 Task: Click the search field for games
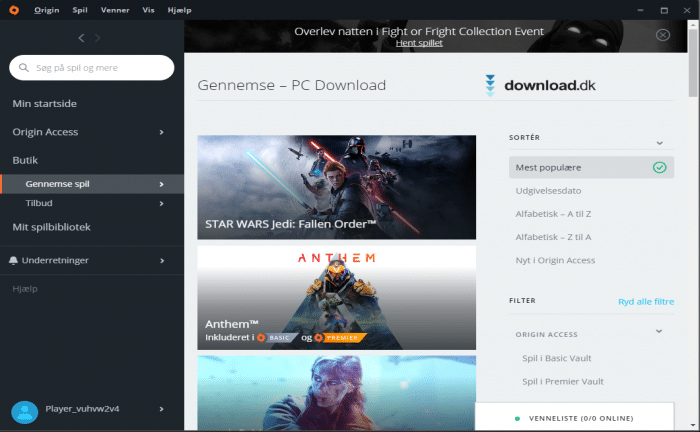(x=98, y=68)
